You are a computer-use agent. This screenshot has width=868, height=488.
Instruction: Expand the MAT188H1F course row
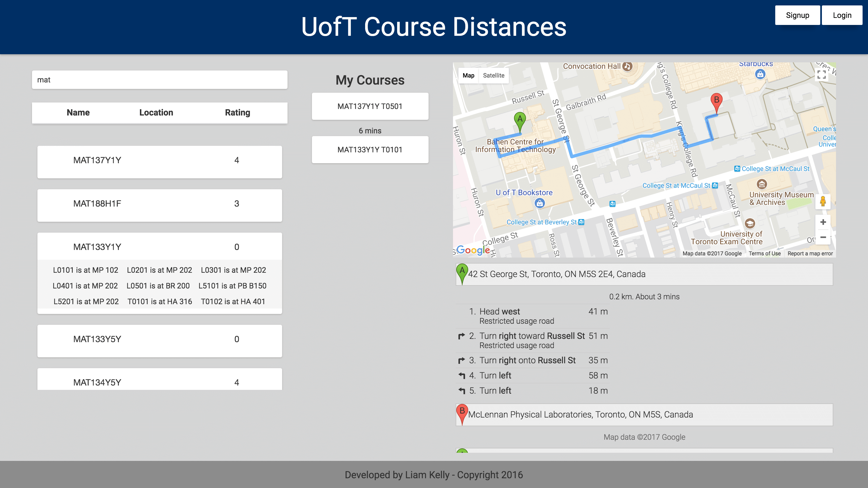coord(160,205)
